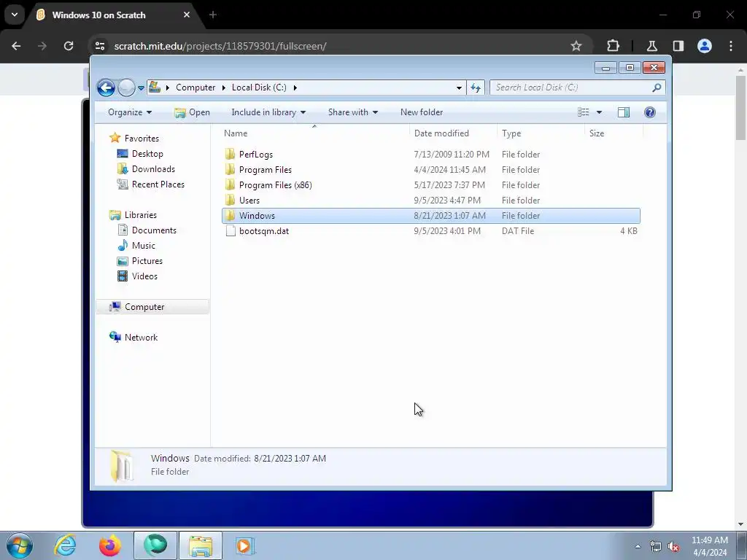The image size is (747, 560).
Task: Expand the address bar history dropdown
Action: [x=459, y=88]
